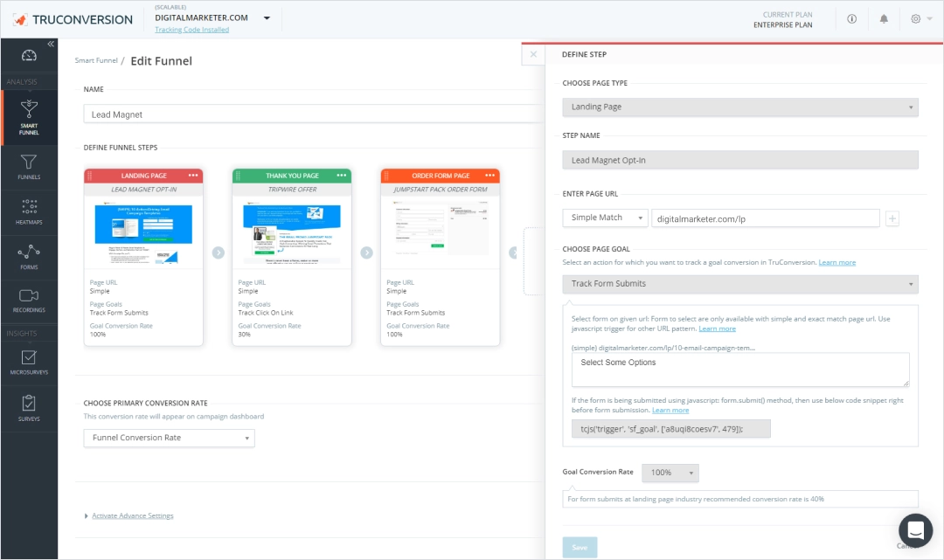The width and height of the screenshot is (944, 560).
Task: Open the chat support bubble
Action: click(x=915, y=529)
